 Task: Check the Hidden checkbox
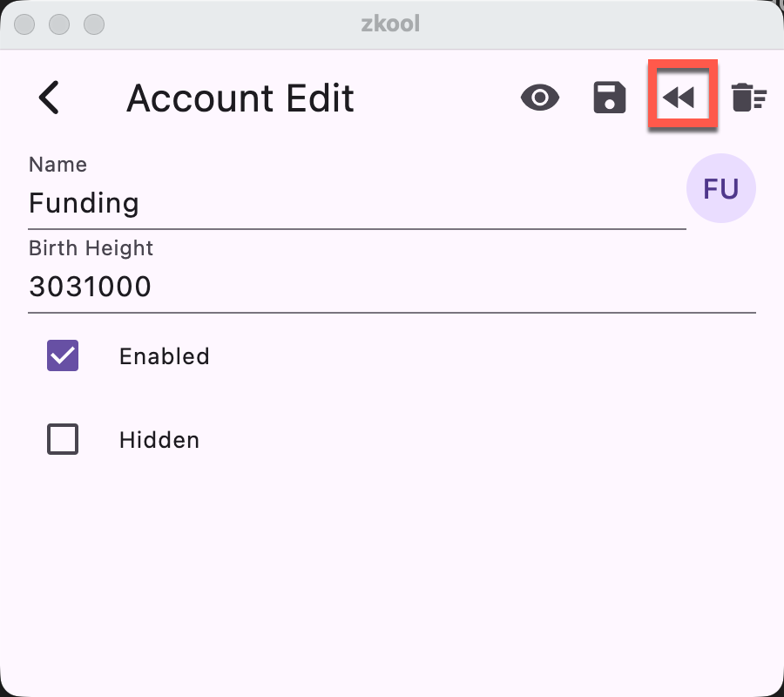(63, 440)
